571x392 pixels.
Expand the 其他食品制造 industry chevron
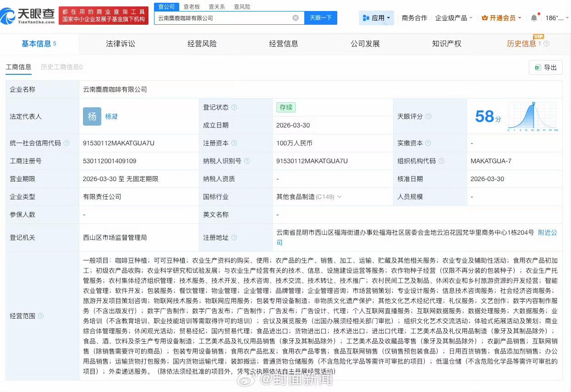pos(340,197)
